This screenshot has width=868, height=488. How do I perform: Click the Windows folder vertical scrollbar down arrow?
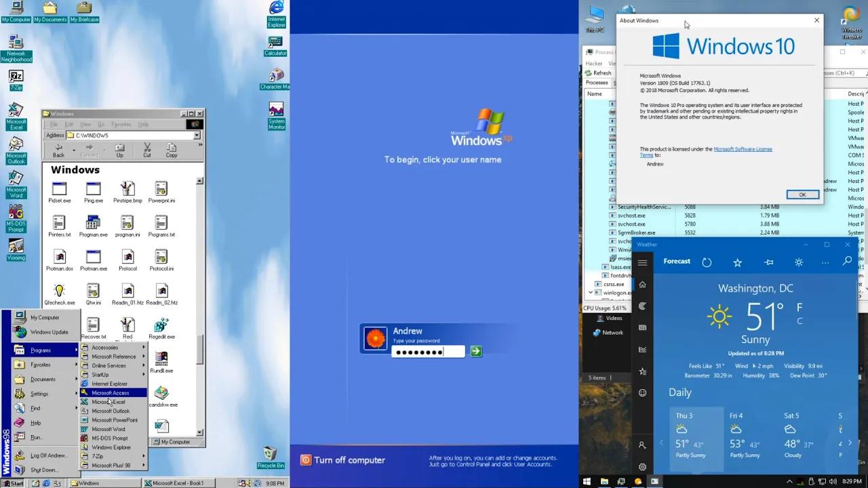click(x=199, y=432)
